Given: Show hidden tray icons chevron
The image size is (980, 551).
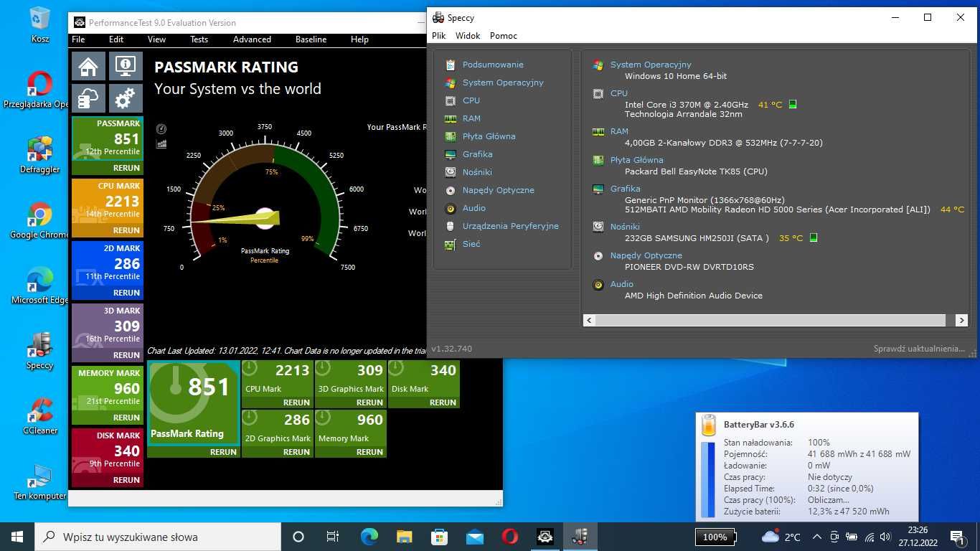Looking at the screenshot, I should click(x=816, y=537).
